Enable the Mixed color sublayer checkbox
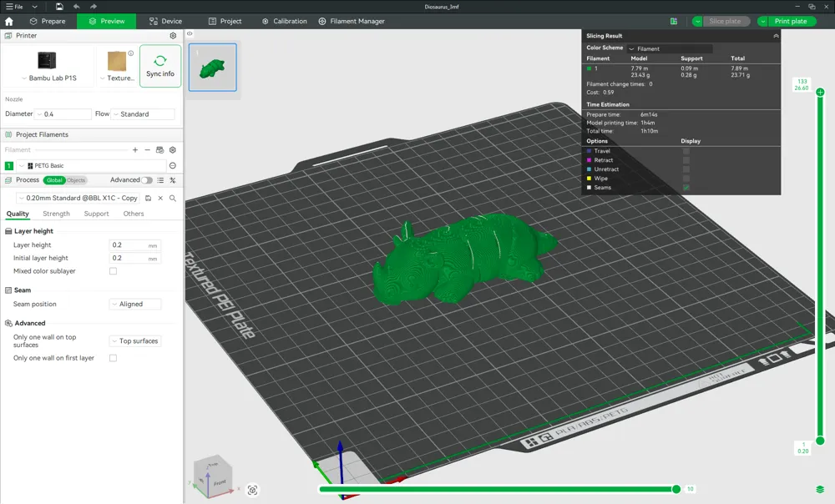Screen dimensions: 835x504 point(113,271)
